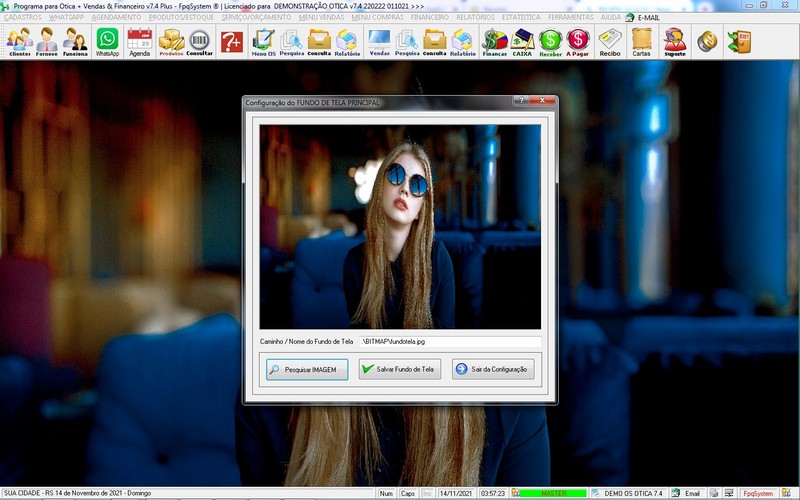Expand the FERRAMENTAS menu
Screen dimensions: 800x500
click(x=571, y=17)
